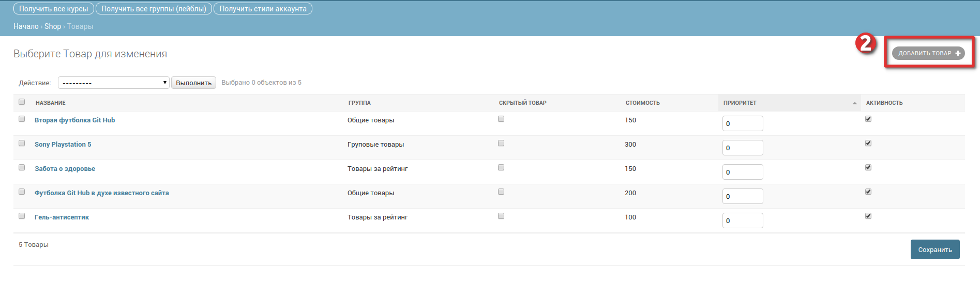The width and height of the screenshot is (980, 284).
Task: Click group cell Груповые товары
Action: click(x=375, y=145)
